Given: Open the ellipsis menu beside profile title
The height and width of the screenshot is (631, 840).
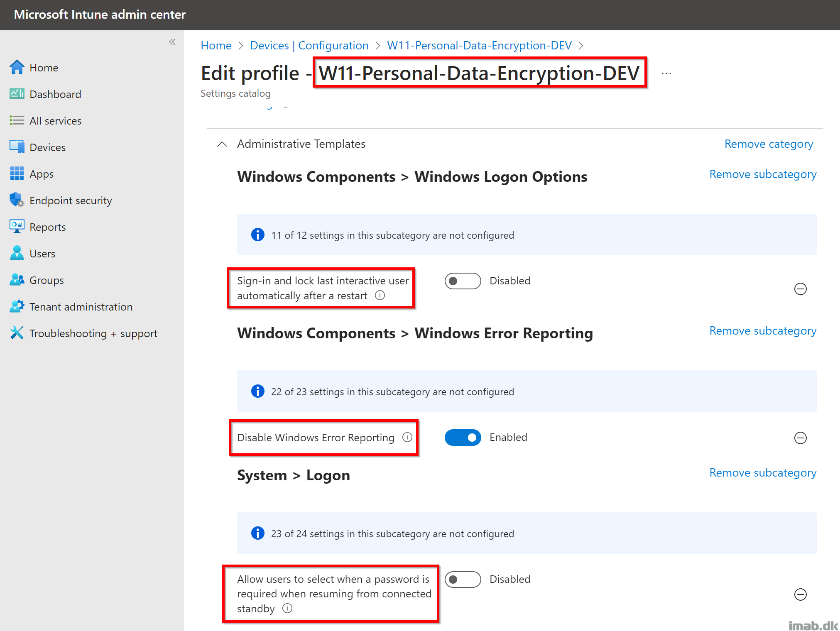Looking at the screenshot, I should pos(666,73).
